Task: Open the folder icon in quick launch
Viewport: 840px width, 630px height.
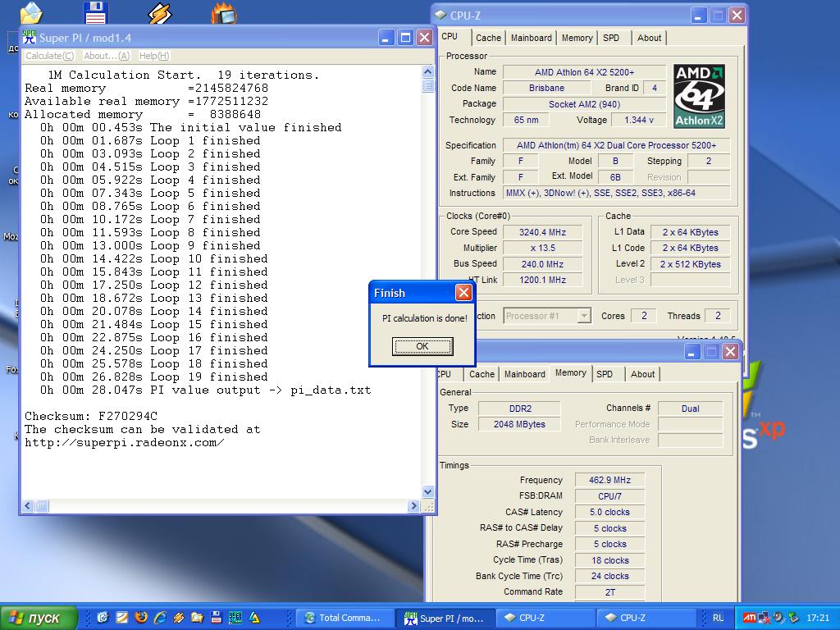Action: tap(197, 617)
